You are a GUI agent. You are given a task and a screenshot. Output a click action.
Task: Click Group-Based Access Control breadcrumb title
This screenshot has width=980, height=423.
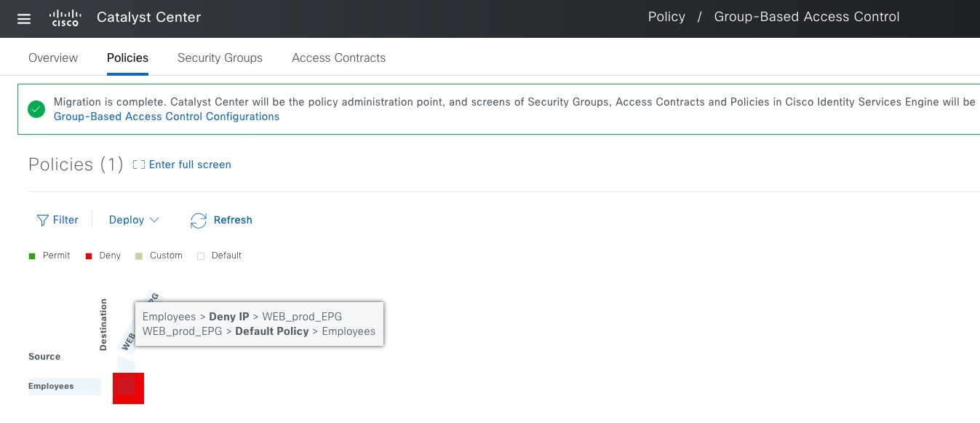point(807,17)
